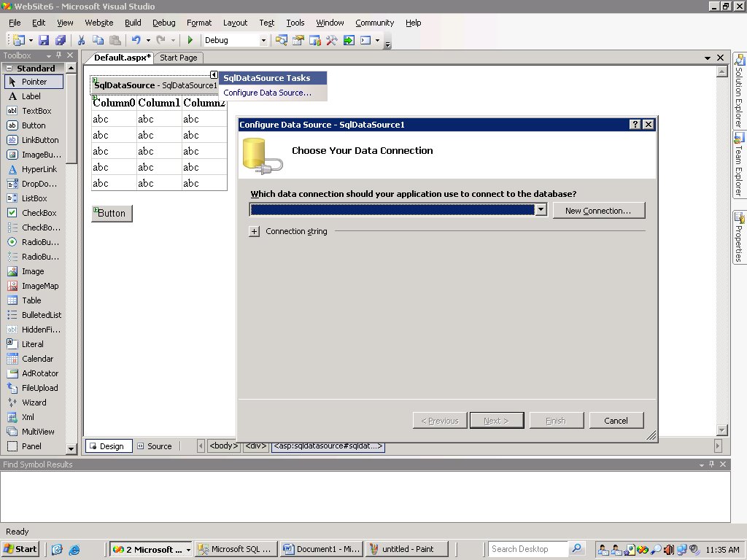
Task: Open the active files tab list arrow
Action: (708, 58)
